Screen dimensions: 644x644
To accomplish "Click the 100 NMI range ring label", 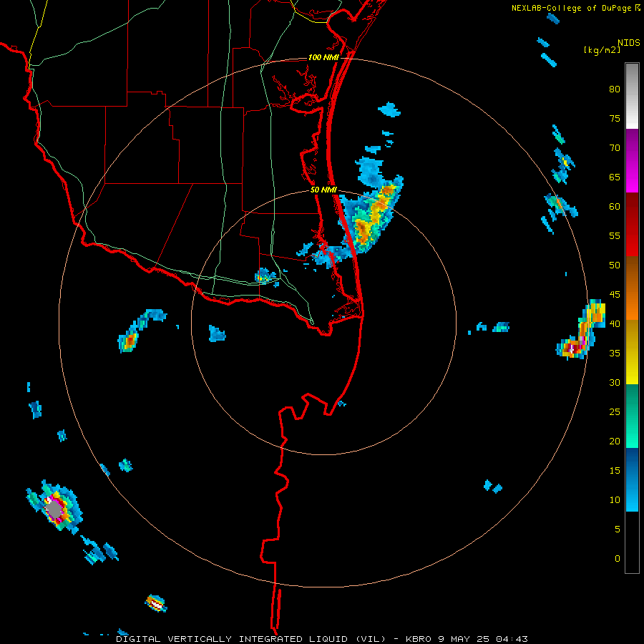I will [323, 57].
